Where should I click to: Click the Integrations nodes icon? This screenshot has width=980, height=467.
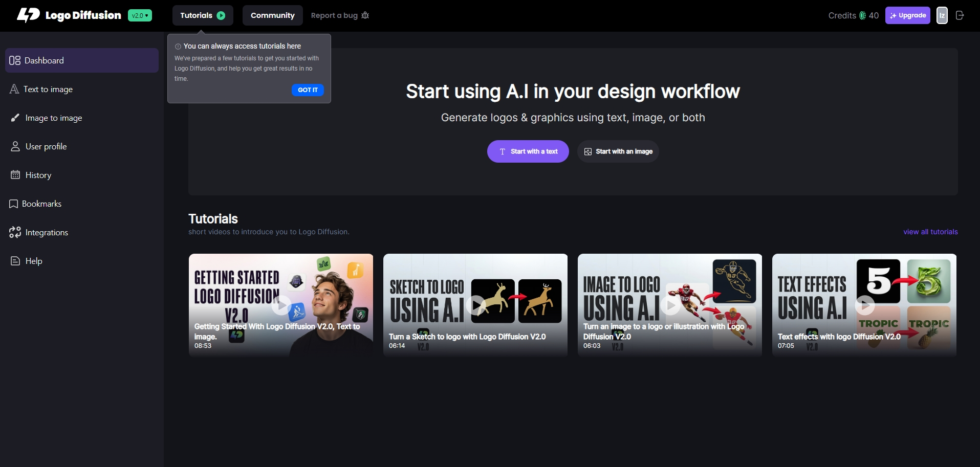(15, 232)
